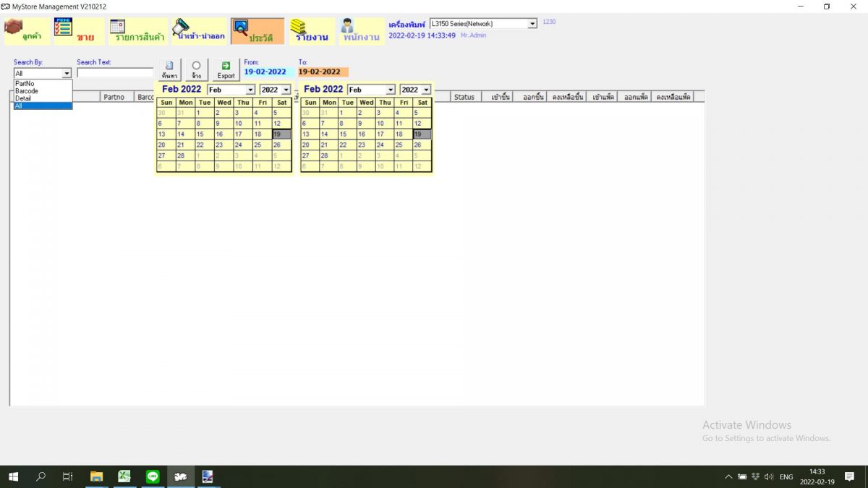Select day 19 in the To calendar
The height and width of the screenshot is (488, 868).
[x=422, y=134]
